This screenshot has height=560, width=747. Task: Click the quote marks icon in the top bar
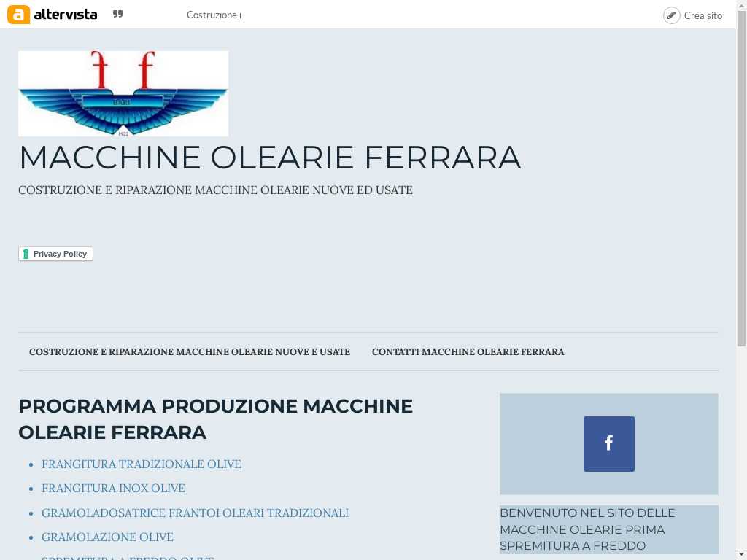click(117, 14)
